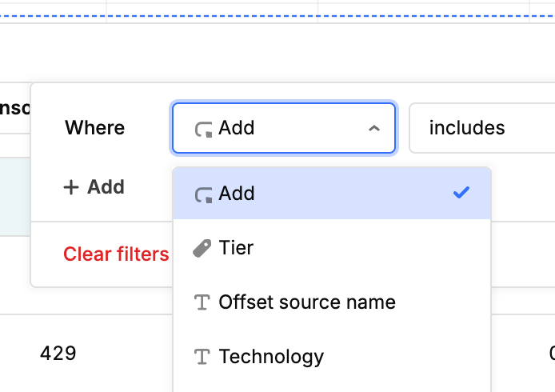Collapse the field list using the chevron arrow

tap(373, 128)
